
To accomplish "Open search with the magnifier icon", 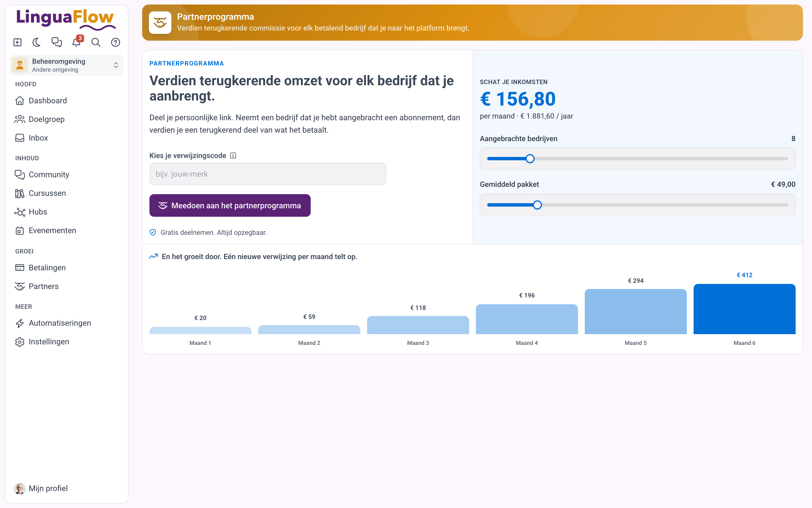I will point(96,42).
